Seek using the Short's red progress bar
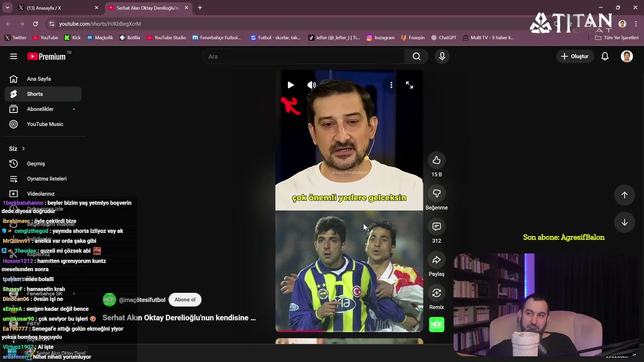Screen dimensions: 644x362 [349, 331]
